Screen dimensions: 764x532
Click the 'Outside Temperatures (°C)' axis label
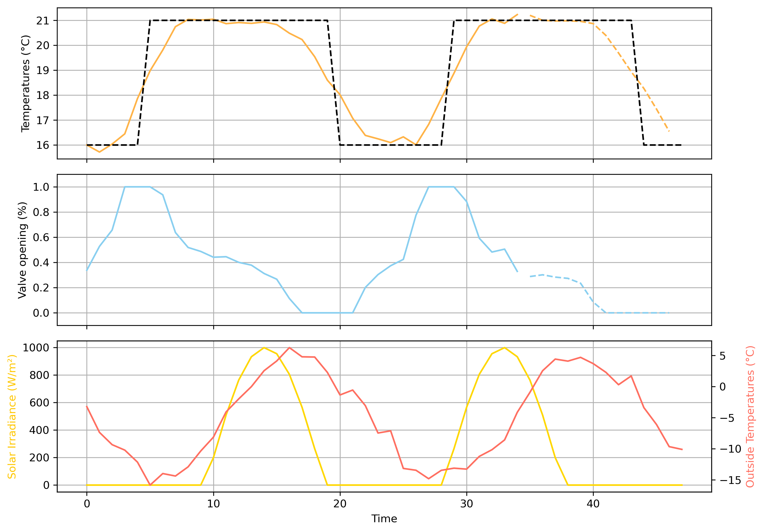(750, 417)
